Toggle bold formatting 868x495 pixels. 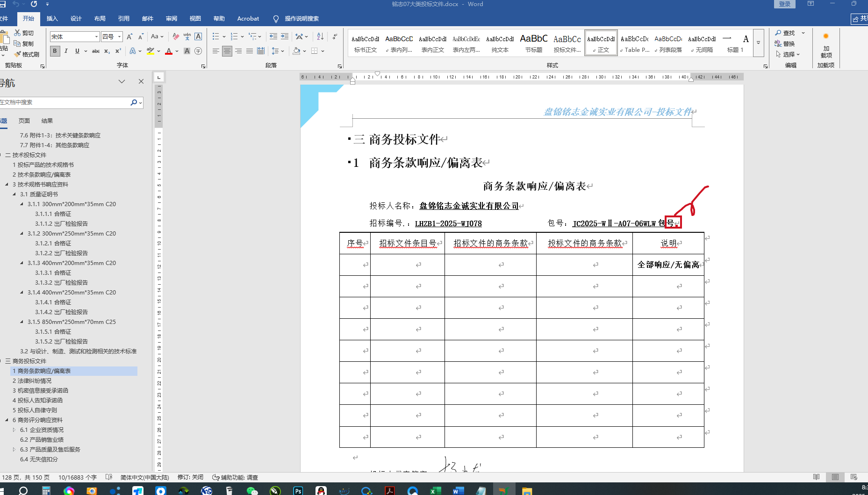pyautogui.click(x=55, y=51)
